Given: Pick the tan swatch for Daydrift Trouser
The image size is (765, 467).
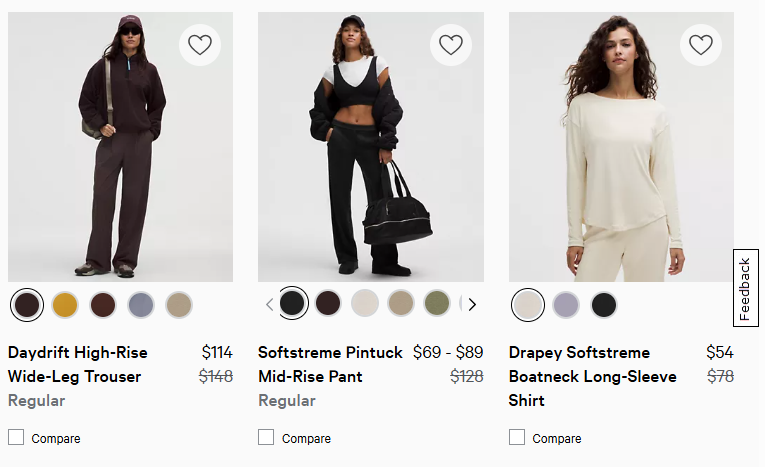Looking at the screenshot, I should coord(179,304).
